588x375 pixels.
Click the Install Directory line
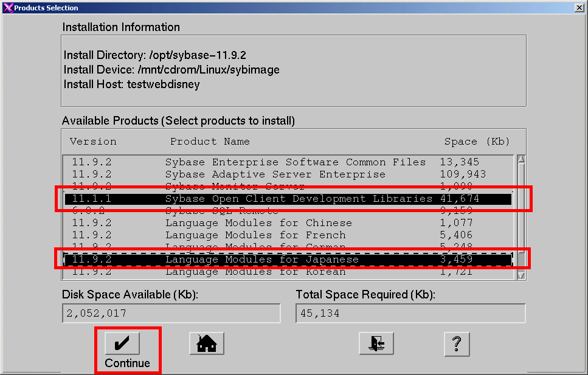[x=155, y=55]
